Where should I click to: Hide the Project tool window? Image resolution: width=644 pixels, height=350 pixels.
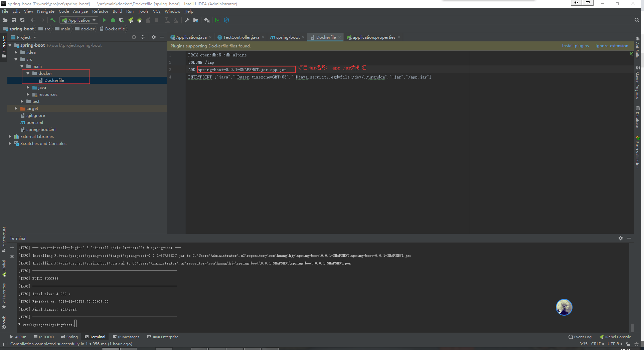pyautogui.click(x=162, y=37)
